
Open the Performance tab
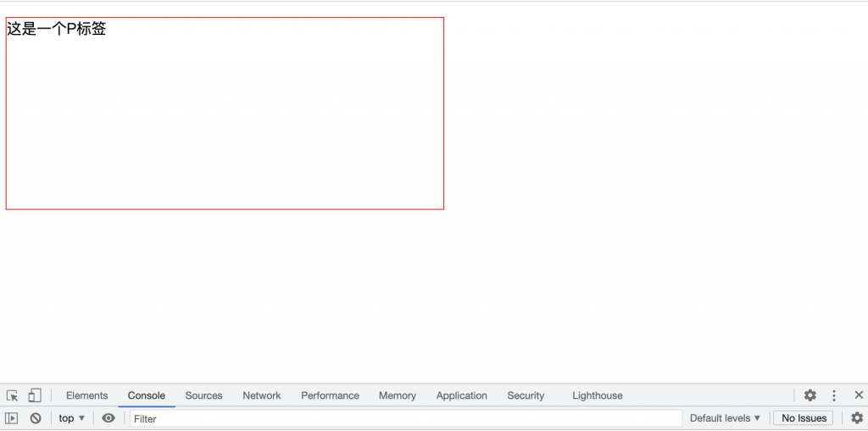click(330, 395)
